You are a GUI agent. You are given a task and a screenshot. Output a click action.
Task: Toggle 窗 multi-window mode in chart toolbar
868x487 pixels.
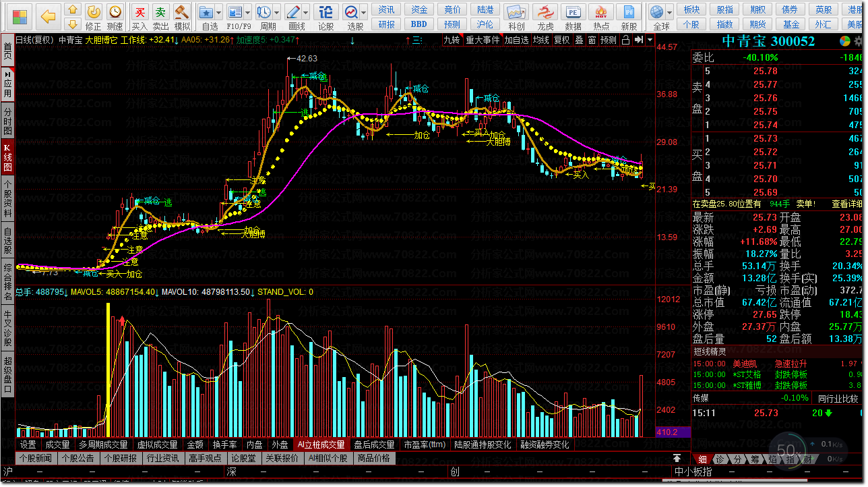point(592,40)
